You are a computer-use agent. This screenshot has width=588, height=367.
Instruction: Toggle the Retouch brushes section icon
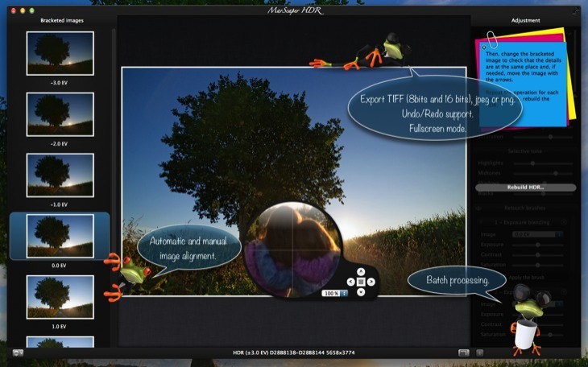pyautogui.click(x=478, y=208)
